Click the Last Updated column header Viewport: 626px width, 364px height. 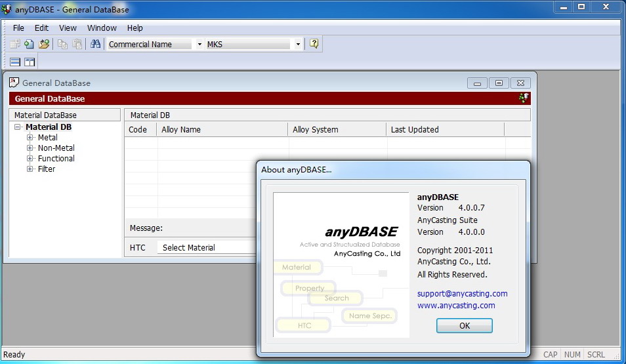tap(446, 129)
